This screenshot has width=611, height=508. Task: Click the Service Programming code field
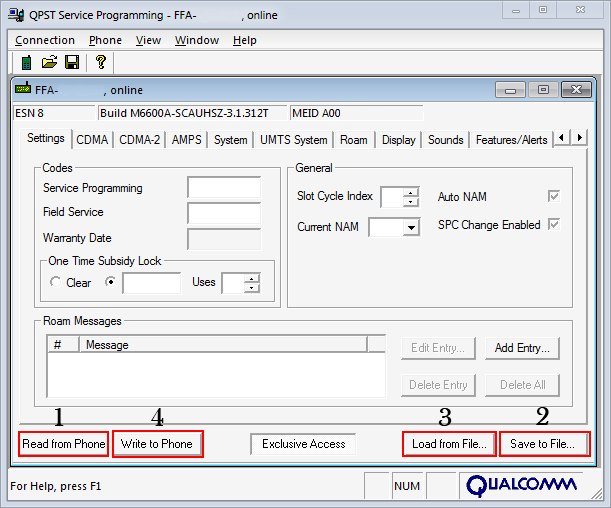pos(224,188)
